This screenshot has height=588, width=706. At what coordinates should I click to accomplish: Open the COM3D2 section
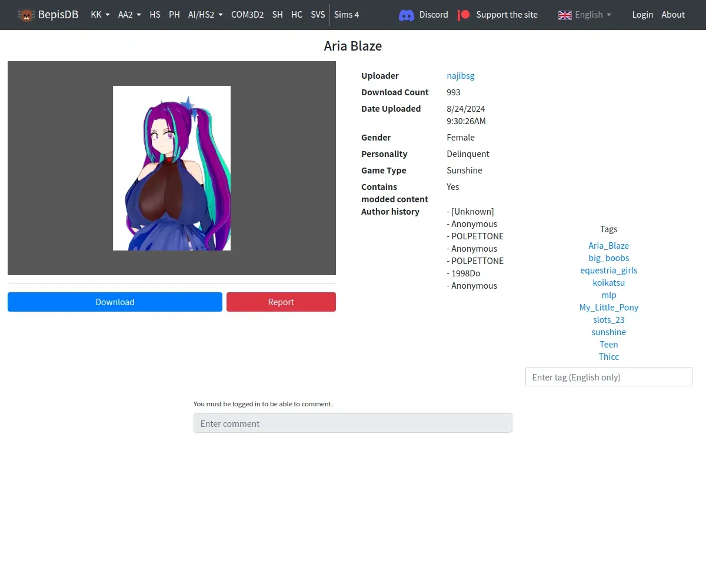tap(247, 15)
